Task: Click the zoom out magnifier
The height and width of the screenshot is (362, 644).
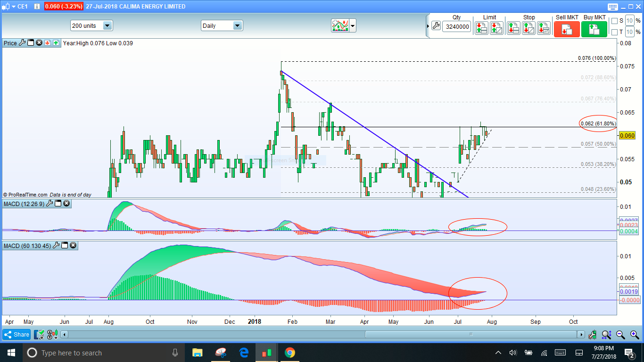Action: click(620, 335)
